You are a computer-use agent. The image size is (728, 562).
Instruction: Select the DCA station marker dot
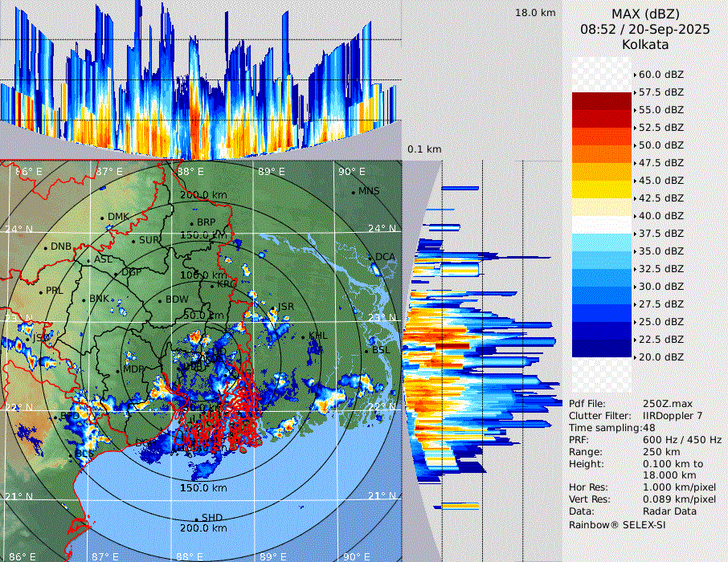click(371, 257)
